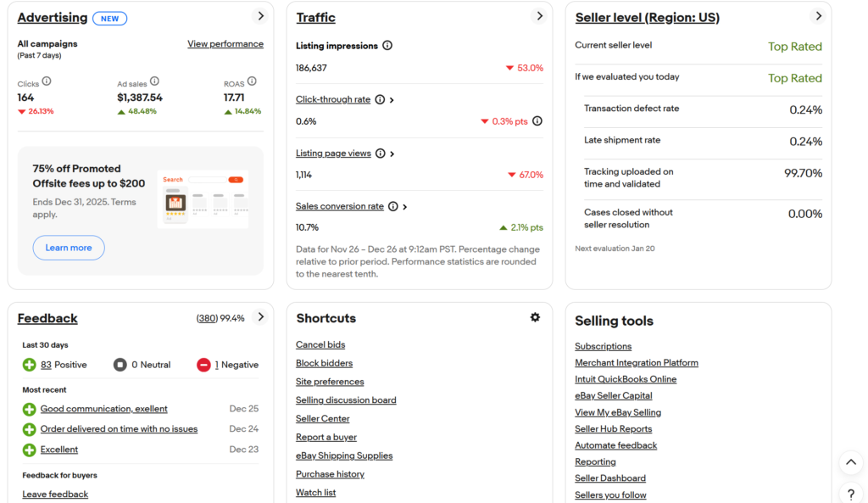The width and height of the screenshot is (868, 503).
Task: Click info icon beside Ad sales
Action: click(x=155, y=81)
